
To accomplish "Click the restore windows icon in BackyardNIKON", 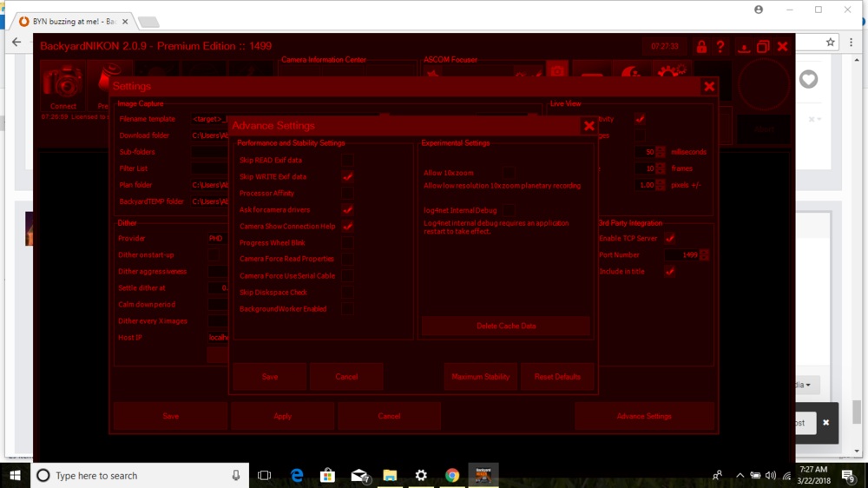I will pos(763,47).
